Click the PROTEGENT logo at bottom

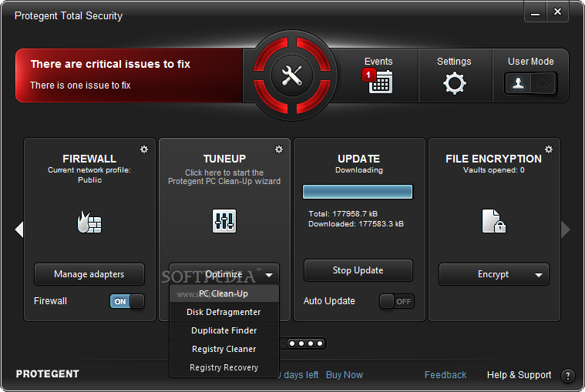coord(47,374)
